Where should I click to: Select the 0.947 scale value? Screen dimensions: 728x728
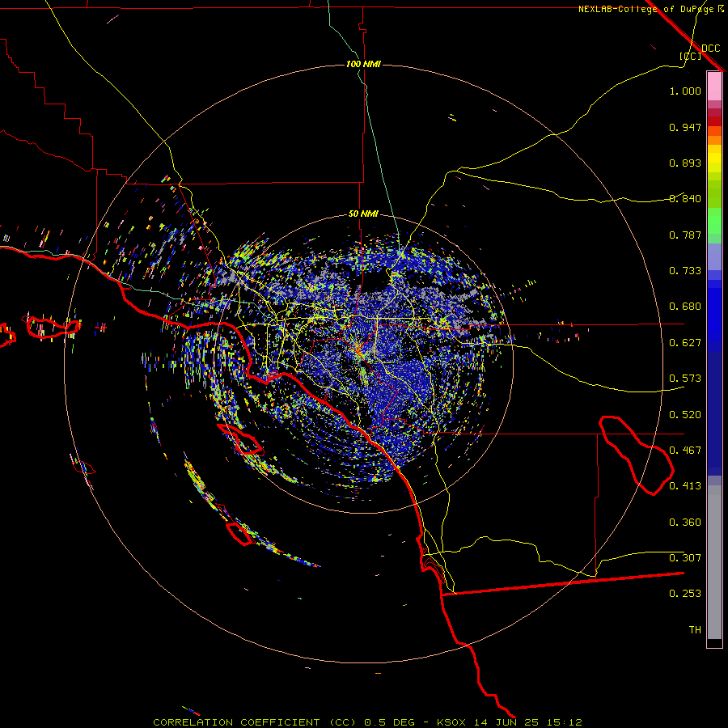[x=685, y=127]
